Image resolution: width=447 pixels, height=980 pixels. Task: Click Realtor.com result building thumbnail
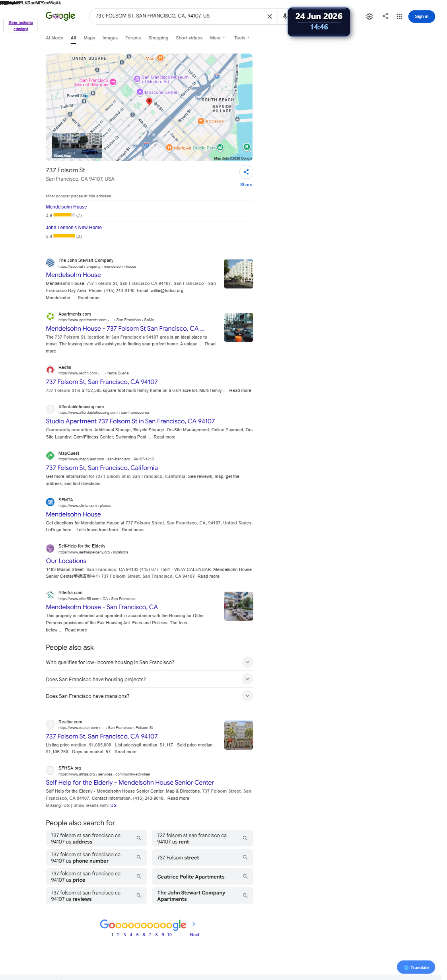click(239, 735)
